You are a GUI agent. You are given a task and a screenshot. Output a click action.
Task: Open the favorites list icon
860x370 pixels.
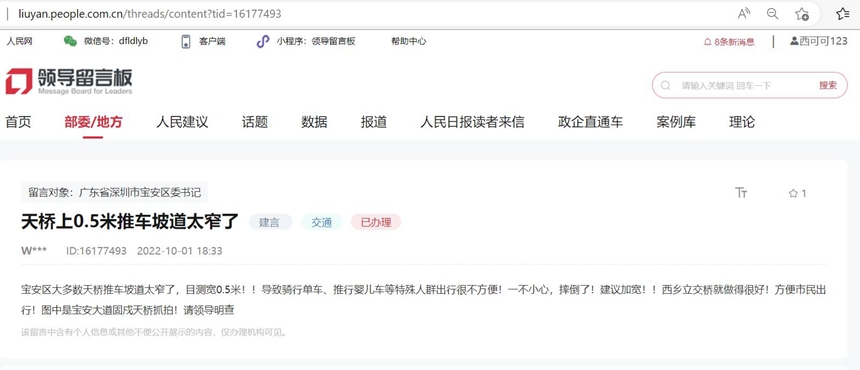843,14
